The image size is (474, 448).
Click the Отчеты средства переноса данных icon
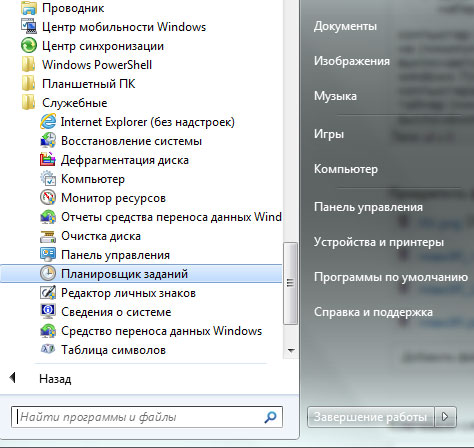(48, 217)
